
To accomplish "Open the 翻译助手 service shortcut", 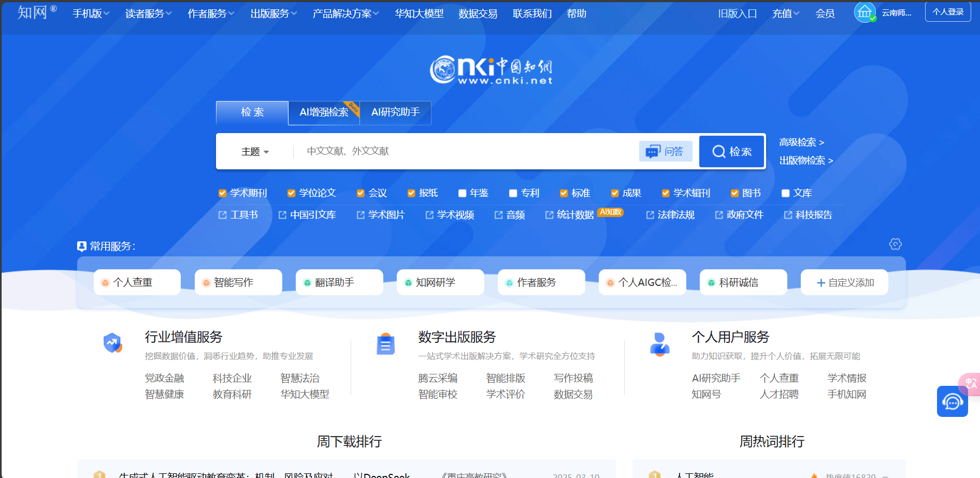I will [x=339, y=282].
